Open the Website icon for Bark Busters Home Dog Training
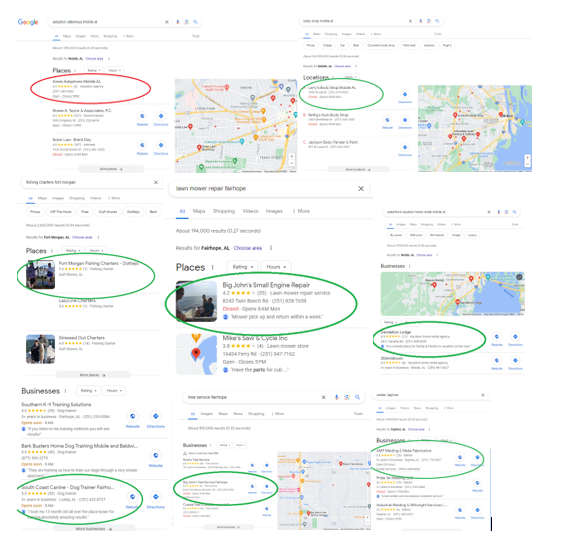 pyautogui.click(x=156, y=455)
